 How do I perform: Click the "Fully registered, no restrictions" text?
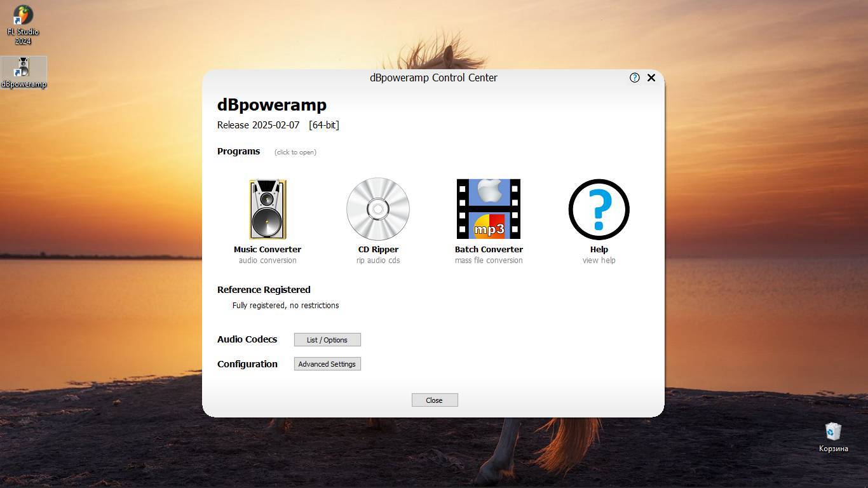[x=286, y=306]
